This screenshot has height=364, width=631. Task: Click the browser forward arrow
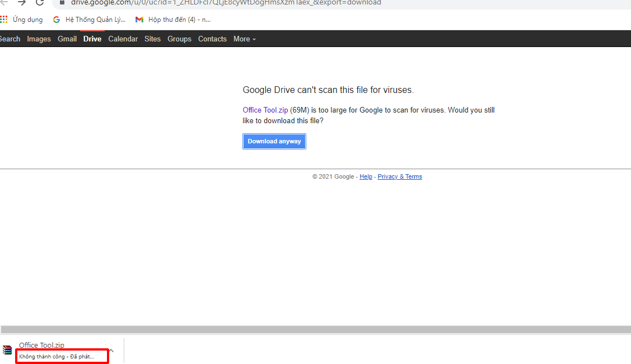22,2
